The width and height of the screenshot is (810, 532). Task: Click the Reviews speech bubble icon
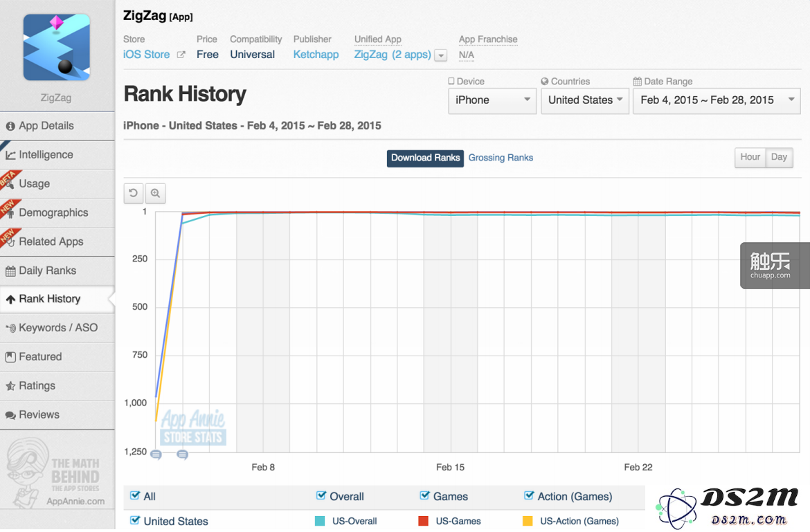click(10, 415)
